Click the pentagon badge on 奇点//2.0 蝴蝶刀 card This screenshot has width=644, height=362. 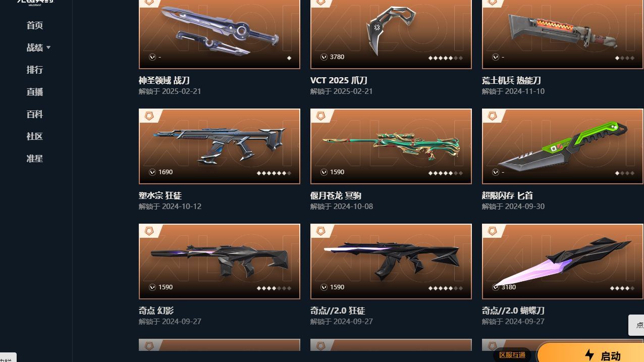click(492, 231)
